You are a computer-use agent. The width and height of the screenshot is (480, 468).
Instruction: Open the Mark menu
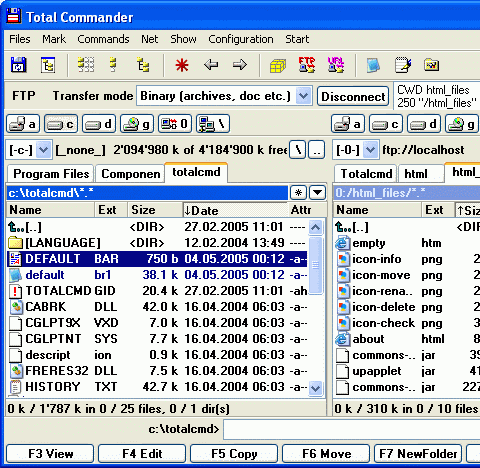(x=54, y=39)
